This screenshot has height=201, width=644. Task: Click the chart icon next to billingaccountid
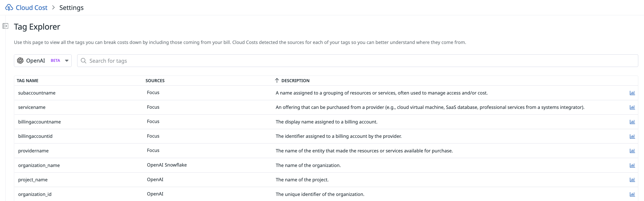coord(632,136)
